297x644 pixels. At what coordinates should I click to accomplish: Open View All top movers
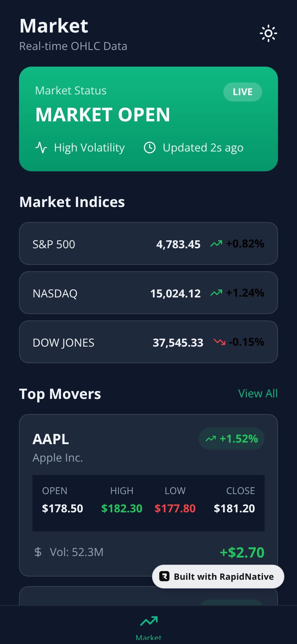tap(258, 393)
